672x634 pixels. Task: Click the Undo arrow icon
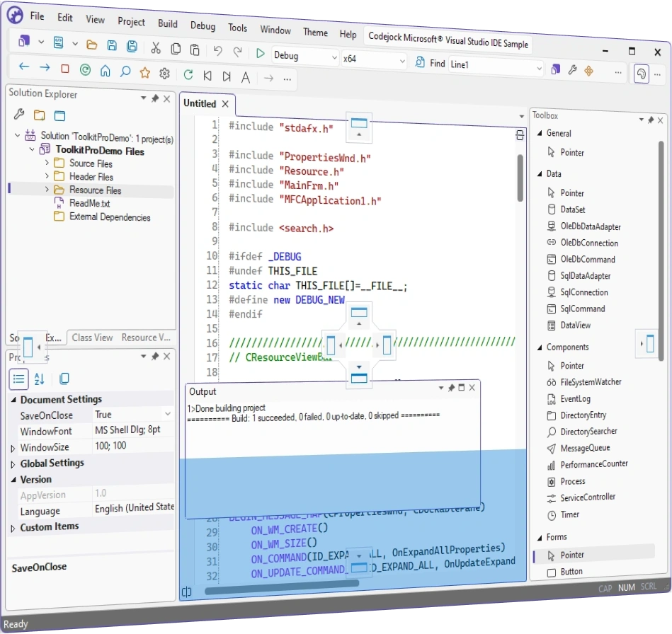coord(217,52)
